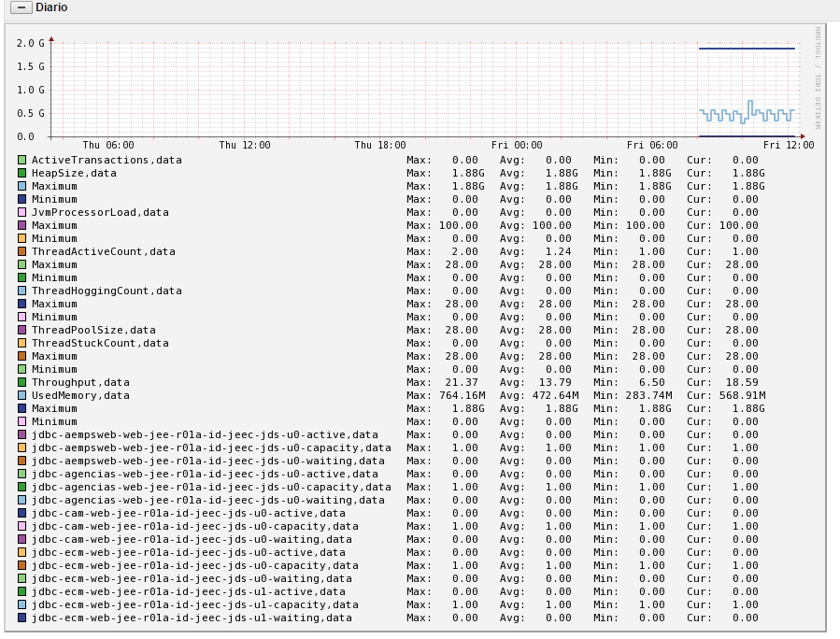Pick the ThreadPoolSize,data purple legend swatch
The image size is (840, 639).
[21, 331]
